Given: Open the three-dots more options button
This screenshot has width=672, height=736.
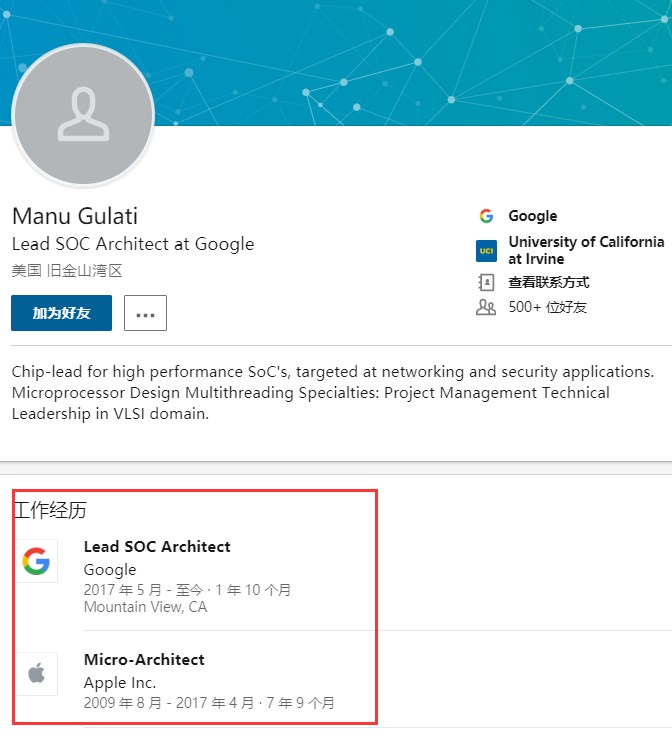Looking at the screenshot, I should [145, 313].
